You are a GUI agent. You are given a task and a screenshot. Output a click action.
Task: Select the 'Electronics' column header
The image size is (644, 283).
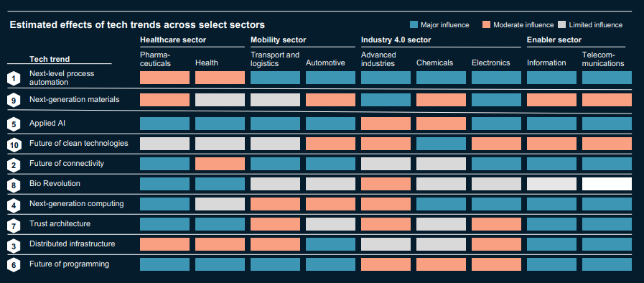[x=491, y=62]
